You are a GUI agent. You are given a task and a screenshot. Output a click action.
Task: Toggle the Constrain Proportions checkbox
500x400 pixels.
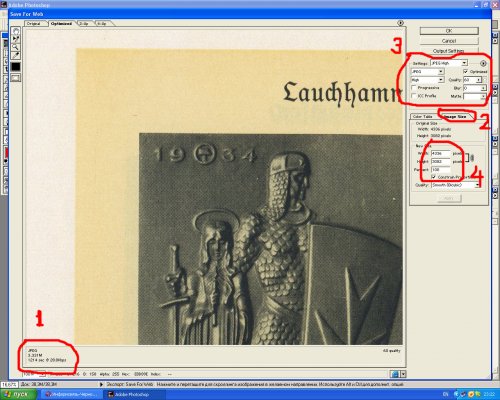point(434,177)
